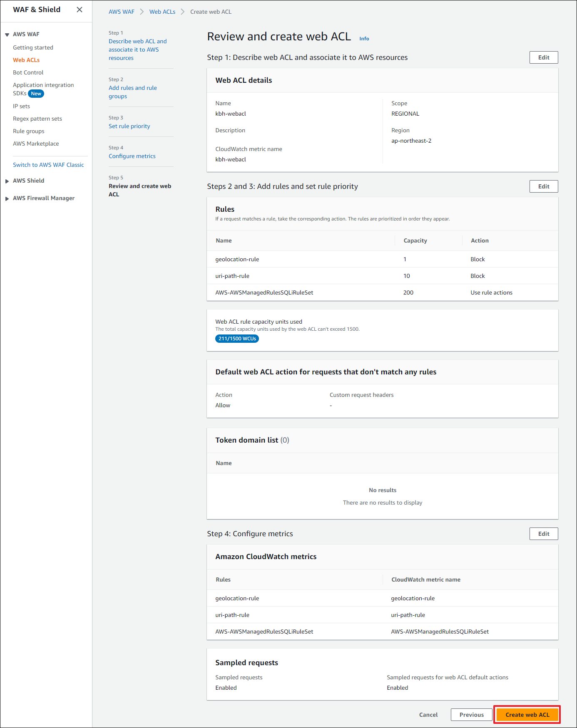The height and width of the screenshot is (728, 577).
Task: Collapse the AWS WAF section arrow
Action: [7, 35]
